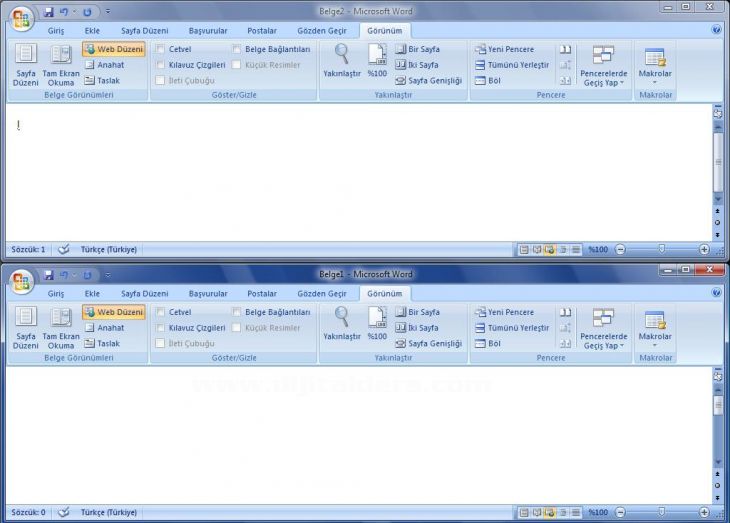Open Tam Ekran Okuma in Belge1 window
Image resolution: width=730 pixels, height=523 pixels.
(x=61, y=327)
